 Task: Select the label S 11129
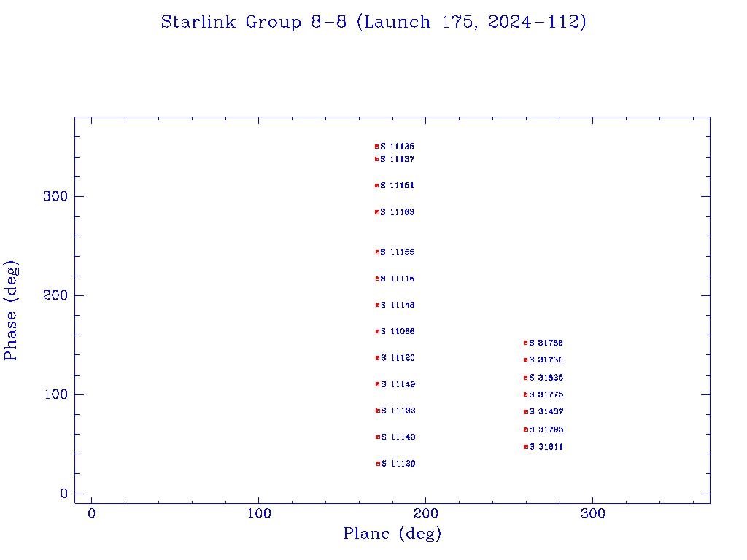coord(398,463)
